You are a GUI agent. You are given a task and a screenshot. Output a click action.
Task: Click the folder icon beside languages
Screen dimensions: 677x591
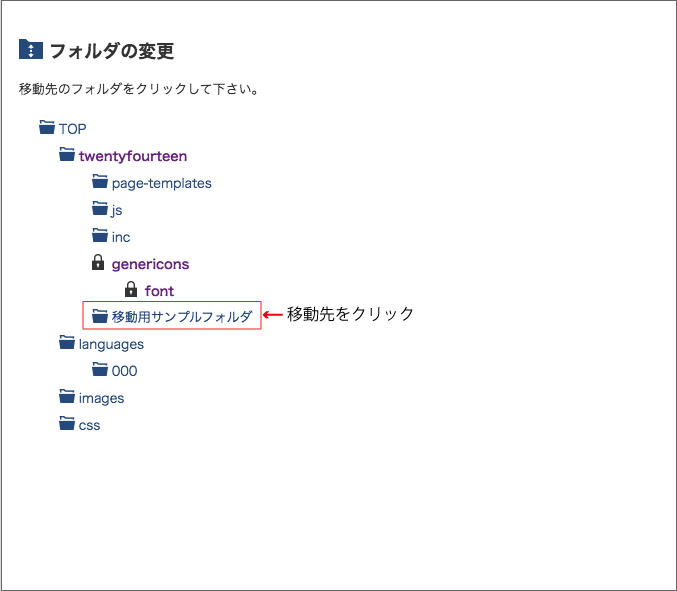point(67,342)
